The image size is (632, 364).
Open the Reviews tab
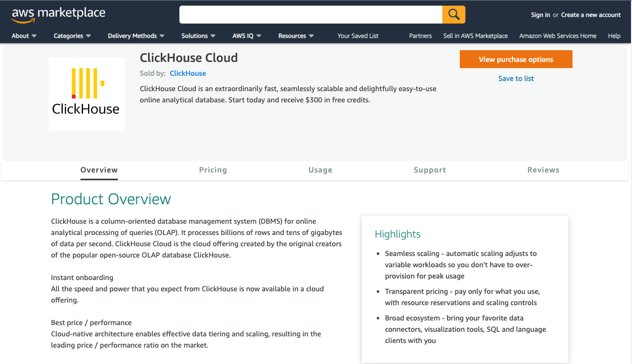pos(543,170)
